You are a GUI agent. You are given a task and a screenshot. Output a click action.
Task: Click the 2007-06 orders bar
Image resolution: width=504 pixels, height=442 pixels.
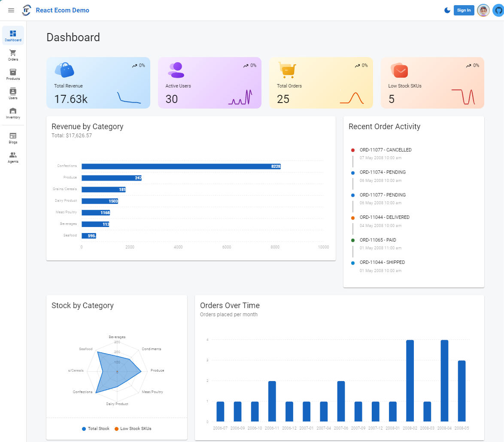coord(341,401)
